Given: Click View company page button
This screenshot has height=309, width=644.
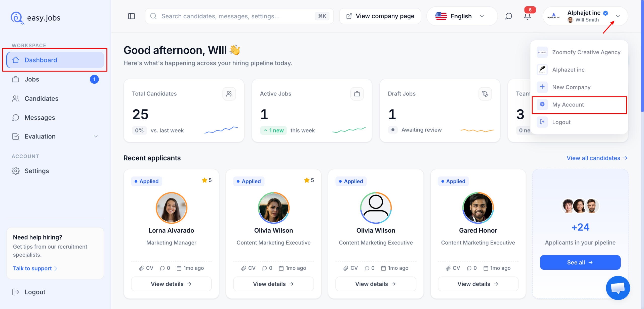Looking at the screenshot, I should pos(380,16).
